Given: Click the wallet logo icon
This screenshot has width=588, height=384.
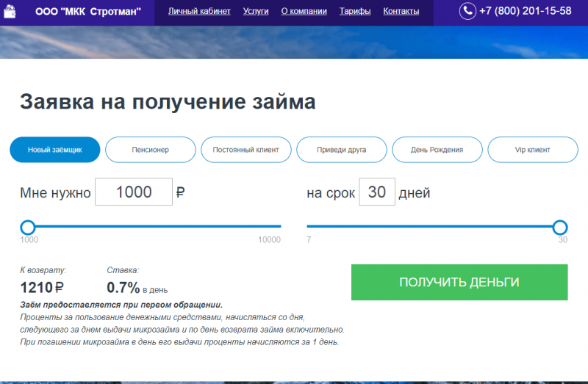Looking at the screenshot, I should 10,11.
